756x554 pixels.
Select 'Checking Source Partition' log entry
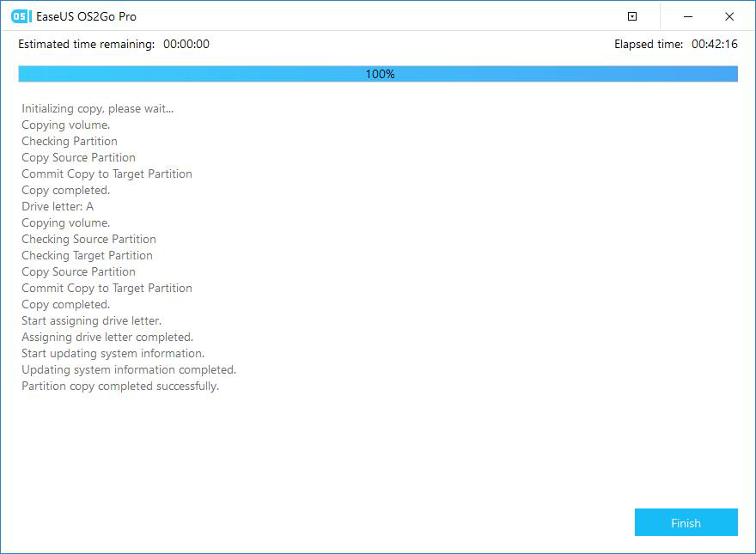coord(88,240)
